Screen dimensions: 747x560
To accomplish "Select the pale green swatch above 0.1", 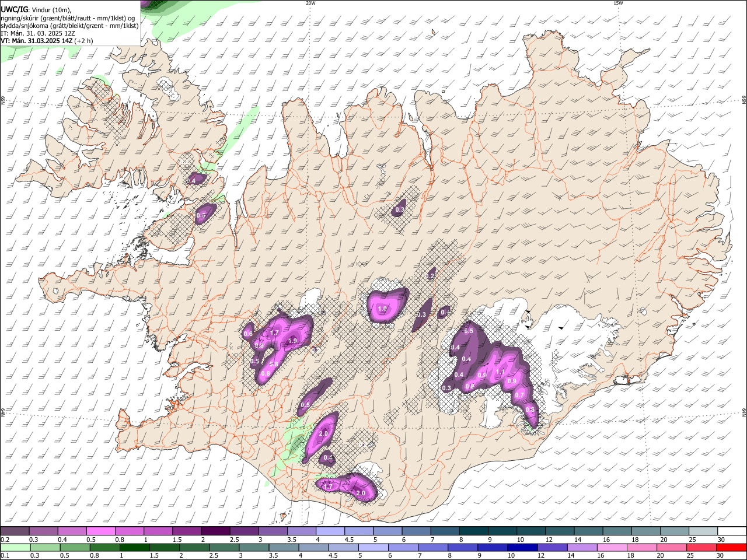I will pos(15,548).
